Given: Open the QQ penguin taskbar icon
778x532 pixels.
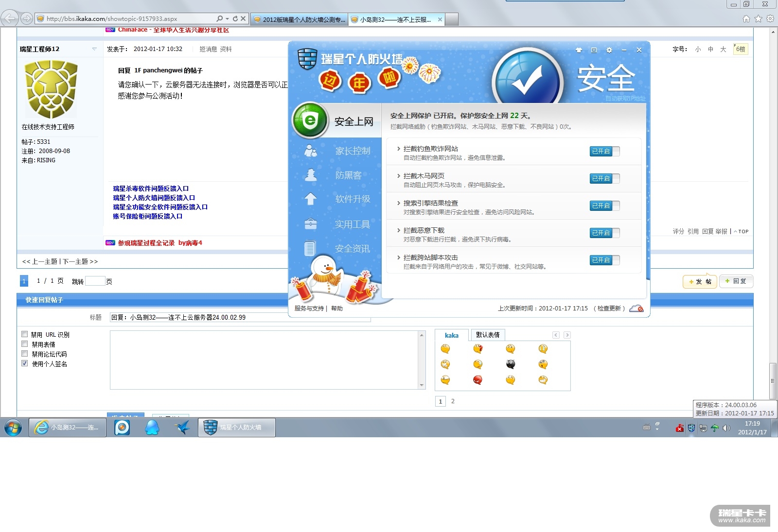Looking at the screenshot, I should pos(152,428).
